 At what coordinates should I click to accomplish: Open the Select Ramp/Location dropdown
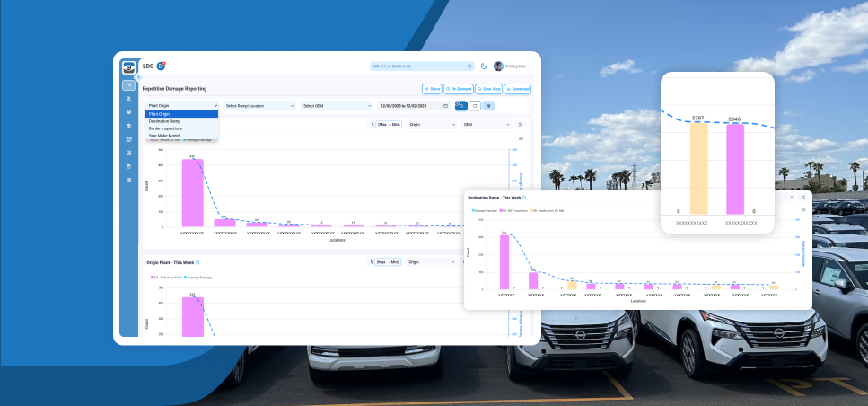tap(260, 105)
